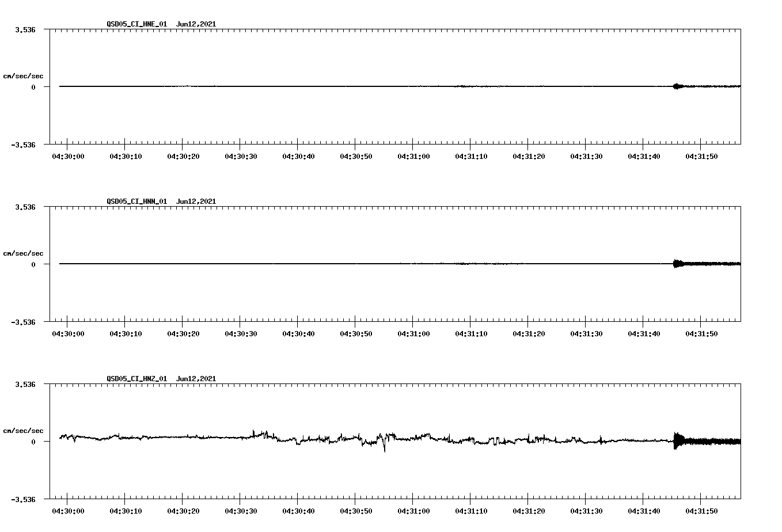Click the 04:30:40 time label under HNZ plot

click(298, 511)
